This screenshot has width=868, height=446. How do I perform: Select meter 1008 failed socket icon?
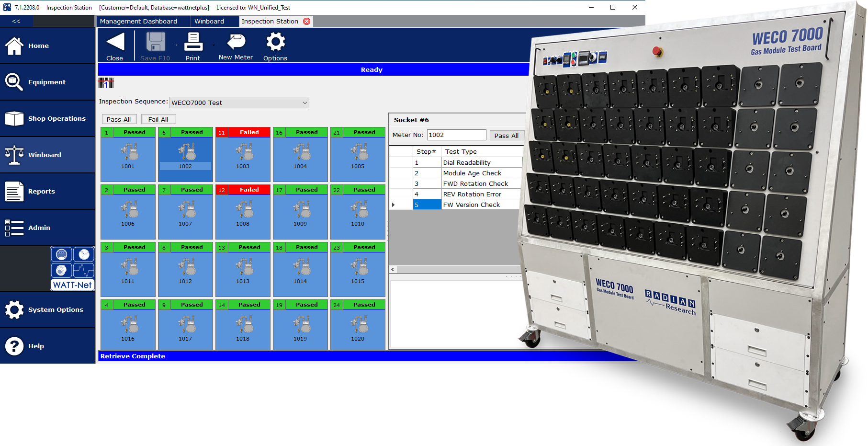pyautogui.click(x=244, y=209)
